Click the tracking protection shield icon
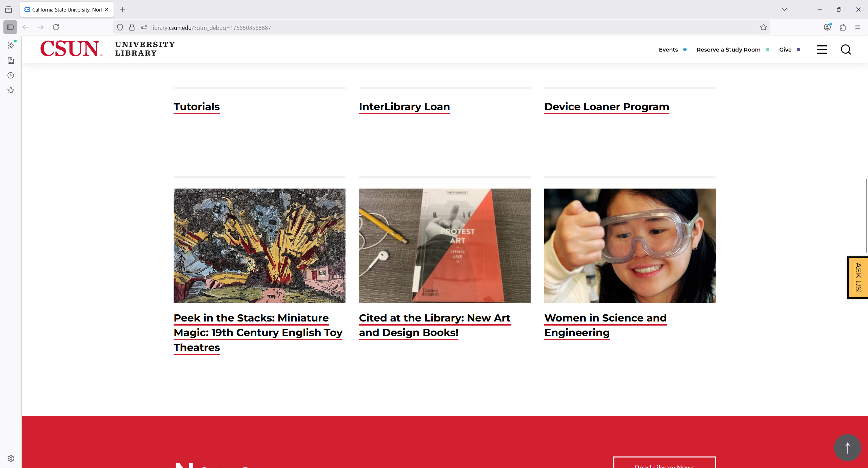The height and width of the screenshot is (468, 868). [x=120, y=27]
